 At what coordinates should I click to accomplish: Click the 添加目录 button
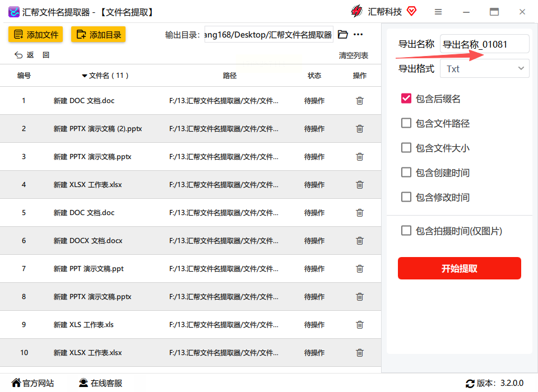(99, 35)
